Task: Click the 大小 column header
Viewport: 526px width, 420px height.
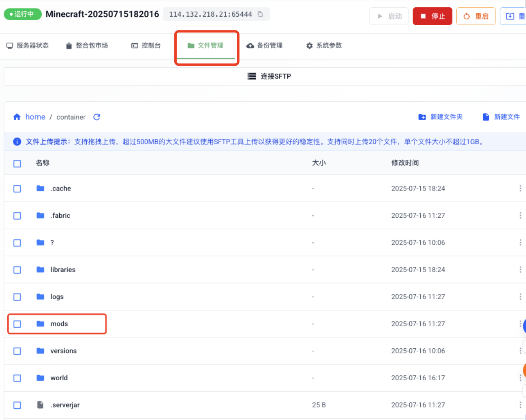Action: click(319, 163)
